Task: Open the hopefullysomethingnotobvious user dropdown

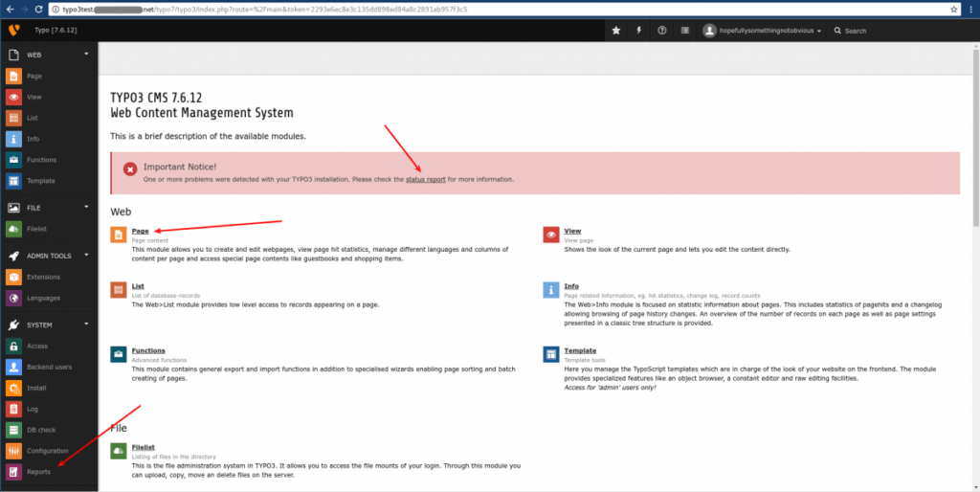Action: coord(761,31)
